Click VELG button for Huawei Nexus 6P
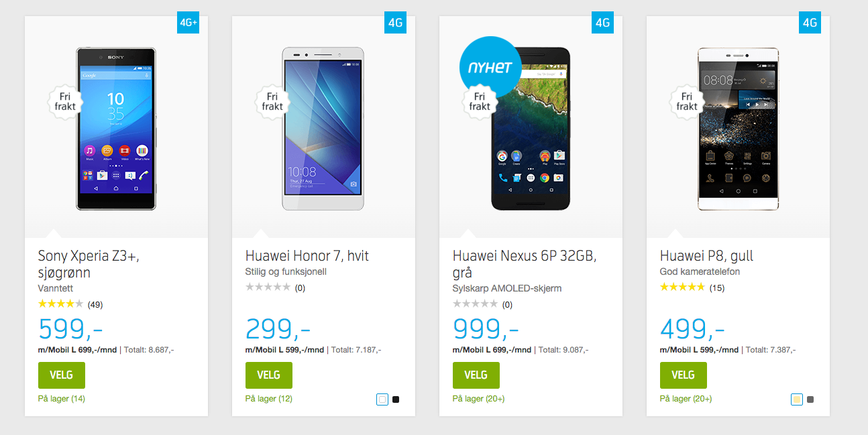This screenshot has height=435, width=868. pyautogui.click(x=476, y=375)
